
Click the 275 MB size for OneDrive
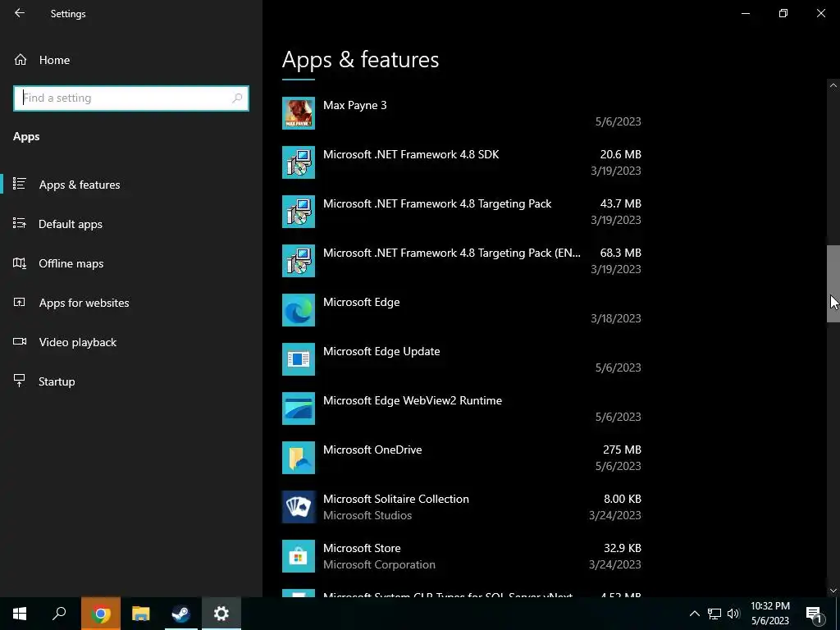click(622, 450)
